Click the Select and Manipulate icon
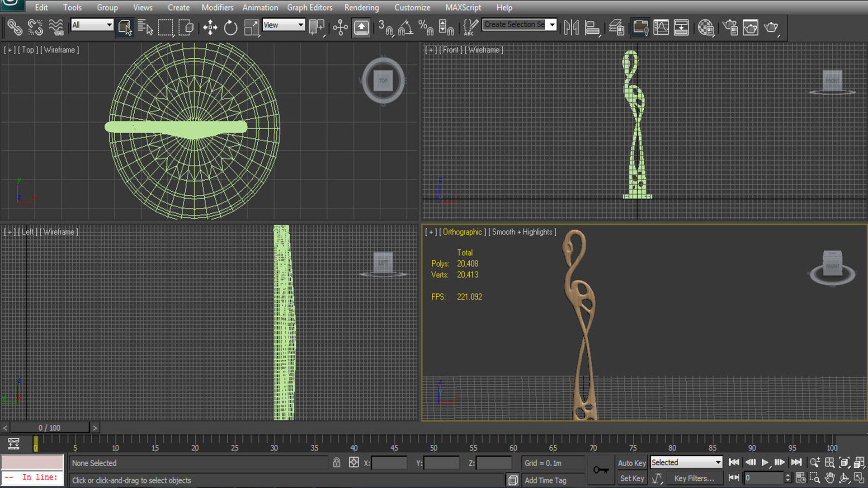Viewport: 868px width, 488px height. [340, 27]
